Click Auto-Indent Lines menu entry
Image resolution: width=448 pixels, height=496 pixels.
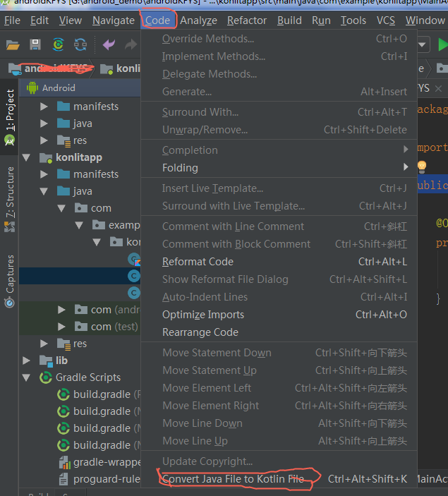click(279, 297)
